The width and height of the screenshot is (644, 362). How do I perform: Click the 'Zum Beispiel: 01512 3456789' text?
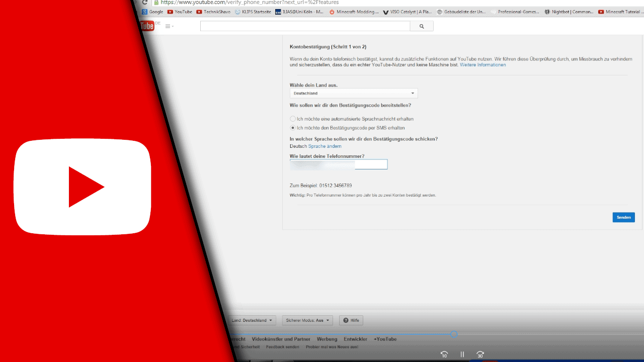coord(321,186)
